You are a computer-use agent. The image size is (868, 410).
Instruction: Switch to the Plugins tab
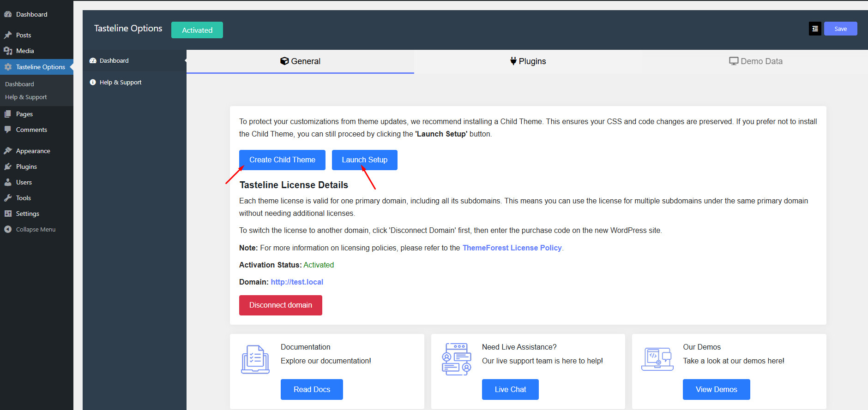click(528, 61)
